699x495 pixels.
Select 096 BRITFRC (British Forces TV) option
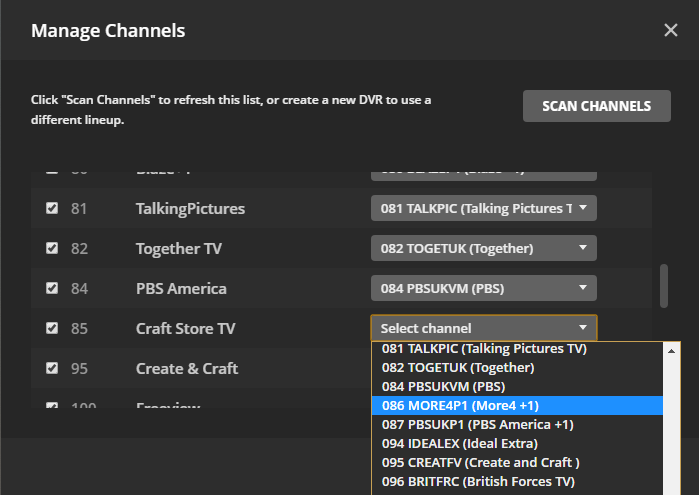517,482
